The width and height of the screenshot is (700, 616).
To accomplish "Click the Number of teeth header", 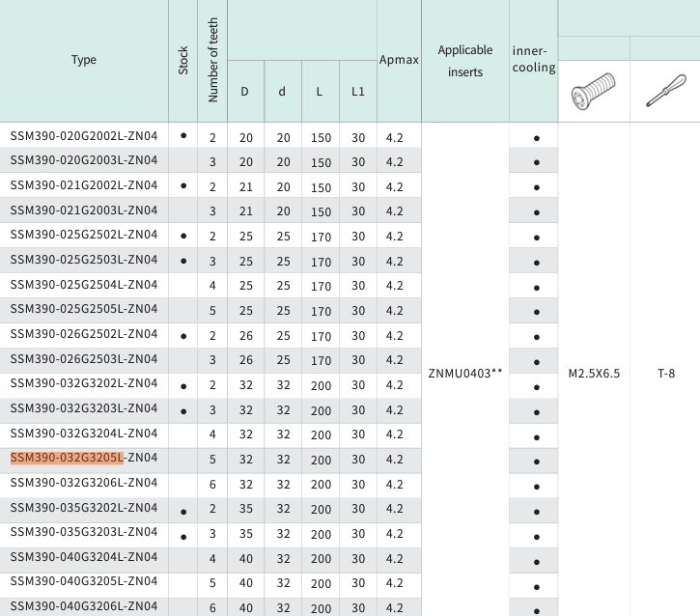I will tap(213, 60).
